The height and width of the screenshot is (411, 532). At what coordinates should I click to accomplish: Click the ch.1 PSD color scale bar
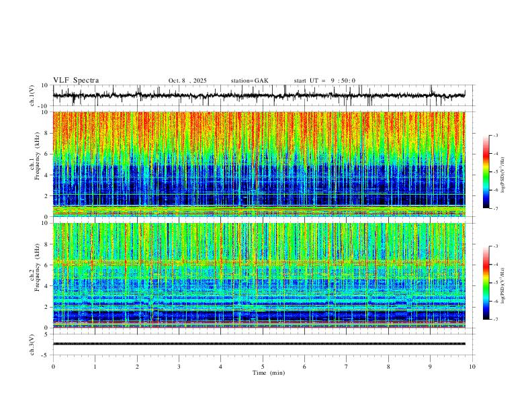tap(486, 172)
